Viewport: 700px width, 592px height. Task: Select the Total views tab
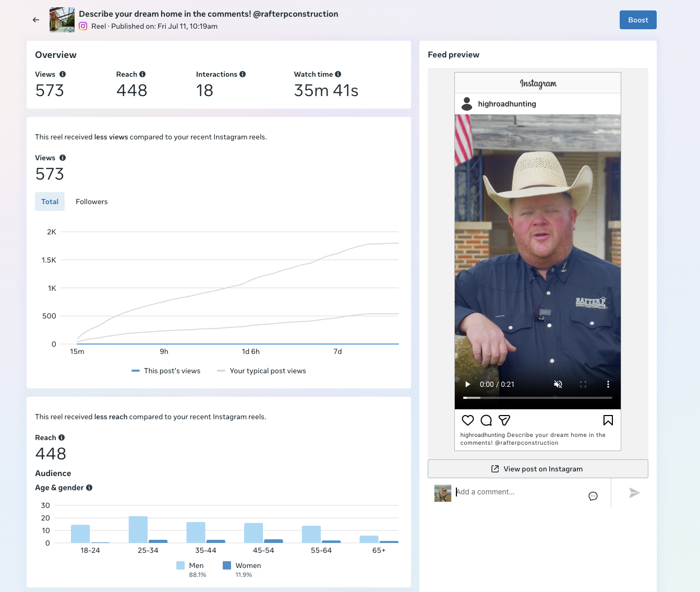pos(50,202)
